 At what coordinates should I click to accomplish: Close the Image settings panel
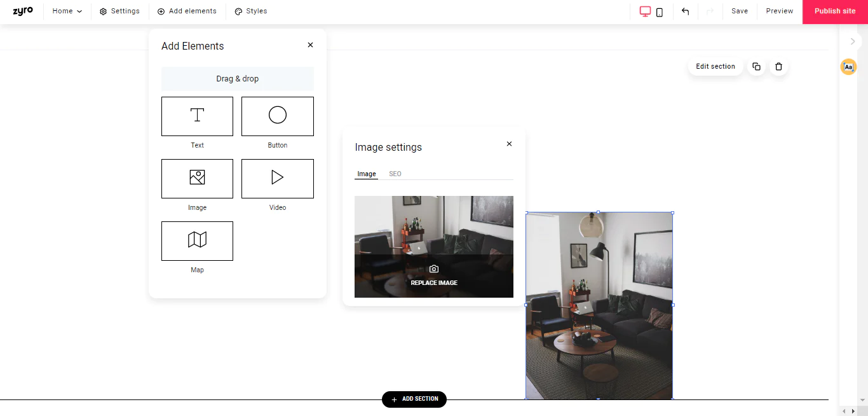pyautogui.click(x=509, y=144)
